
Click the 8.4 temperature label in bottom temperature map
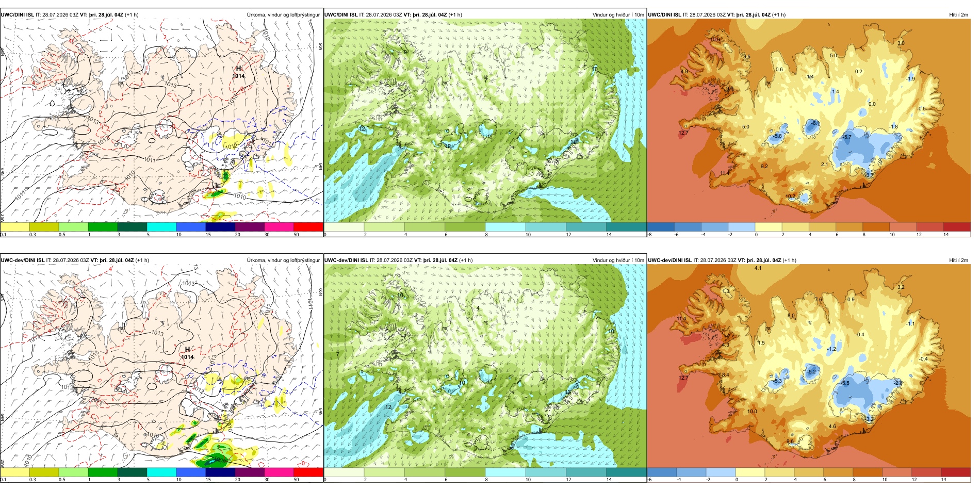(726, 375)
